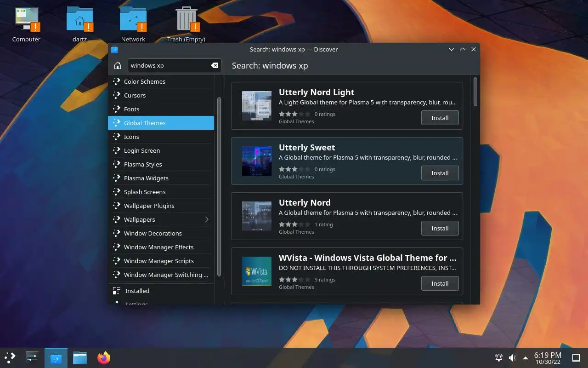Click Discover window title bar icon

tap(114, 50)
